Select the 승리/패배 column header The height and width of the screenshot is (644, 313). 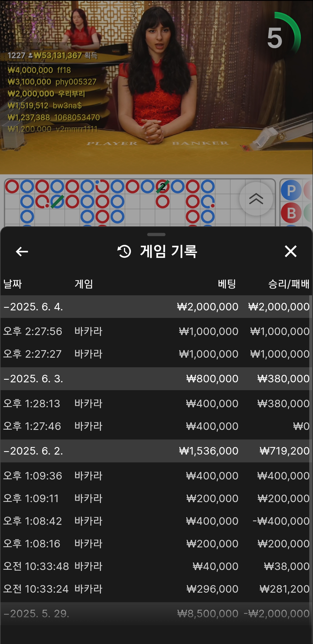(289, 284)
